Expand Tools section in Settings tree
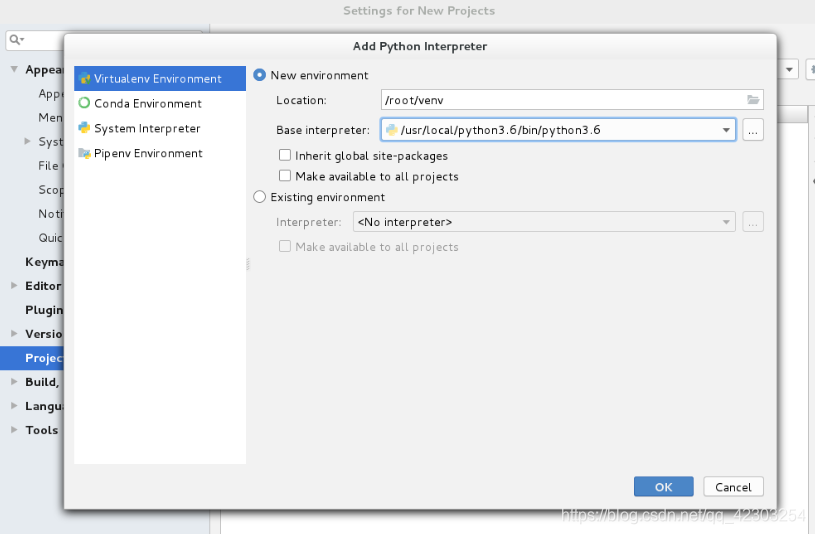 pos(14,429)
